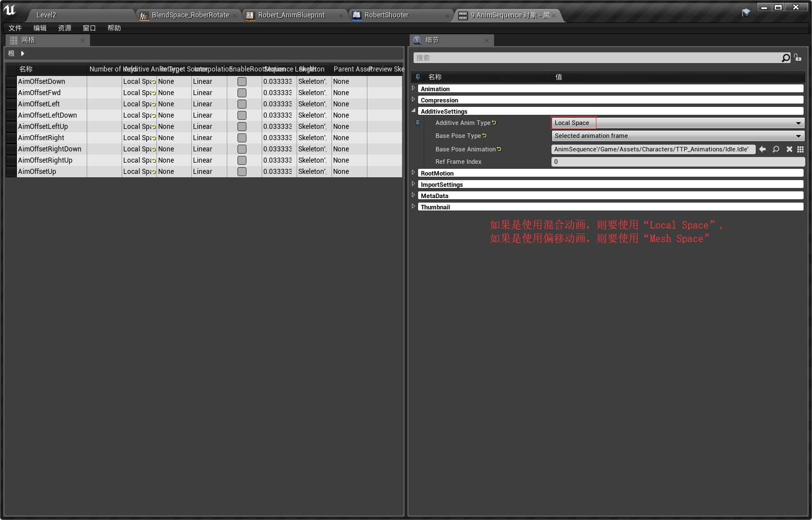The height and width of the screenshot is (520, 812).
Task: Reset Additive Anim Type to default
Action: [x=494, y=123]
